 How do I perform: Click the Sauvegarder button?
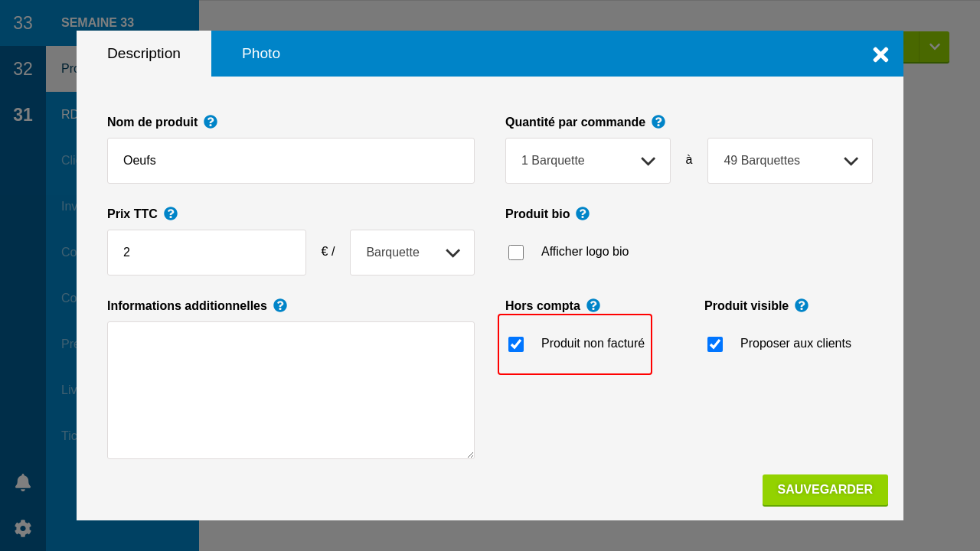(x=825, y=490)
